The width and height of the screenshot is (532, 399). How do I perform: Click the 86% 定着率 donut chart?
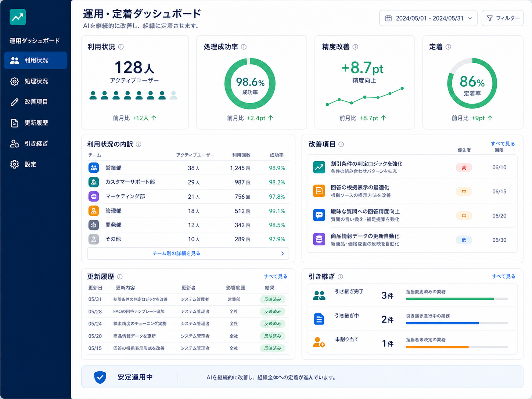click(472, 83)
